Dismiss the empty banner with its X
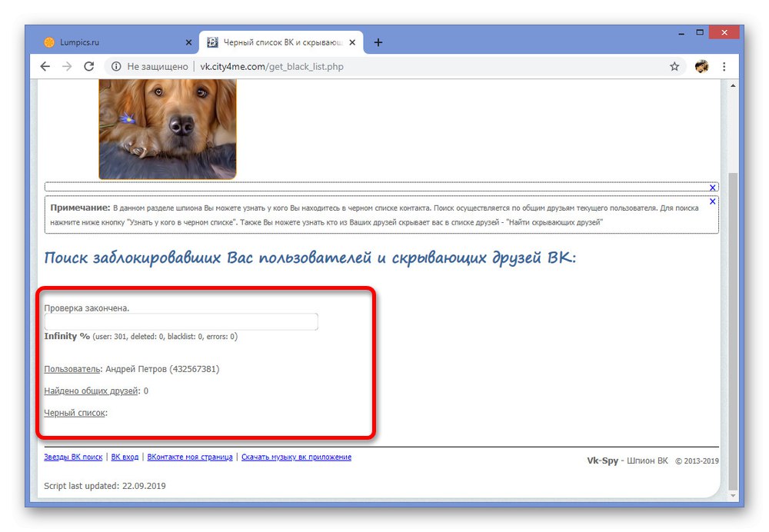This screenshot has width=769, height=532. coord(713,188)
